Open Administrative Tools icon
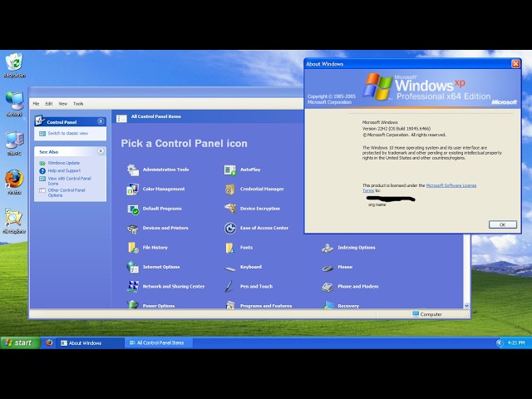The image size is (532, 399). pyautogui.click(x=133, y=170)
